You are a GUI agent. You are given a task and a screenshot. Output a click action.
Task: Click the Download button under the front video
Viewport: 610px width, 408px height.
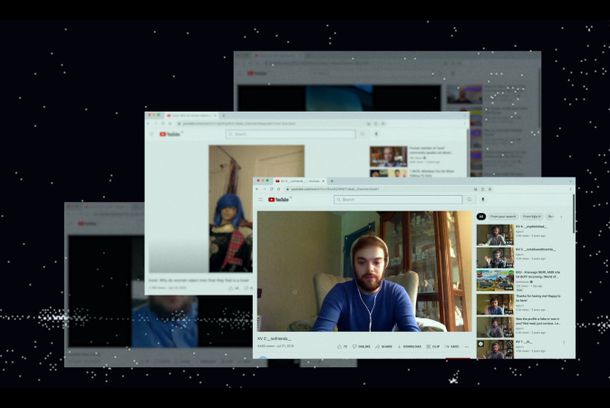410,346
